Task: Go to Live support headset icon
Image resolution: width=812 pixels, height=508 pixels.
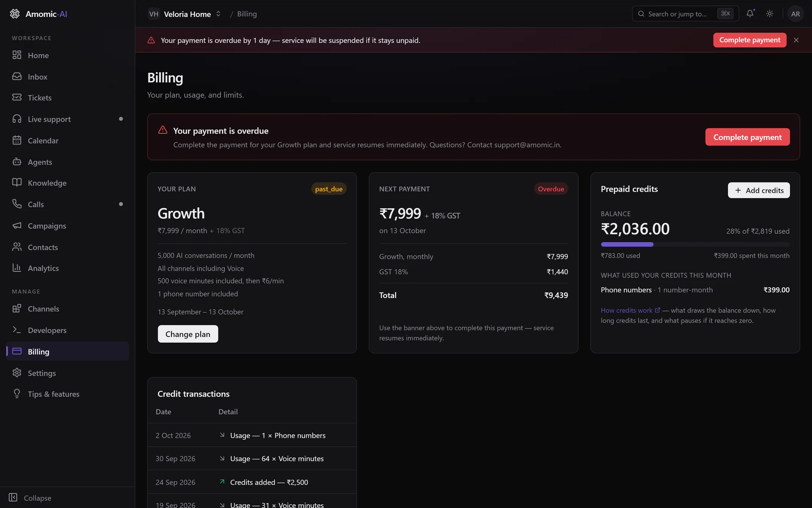Action: pyautogui.click(x=17, y=119)
